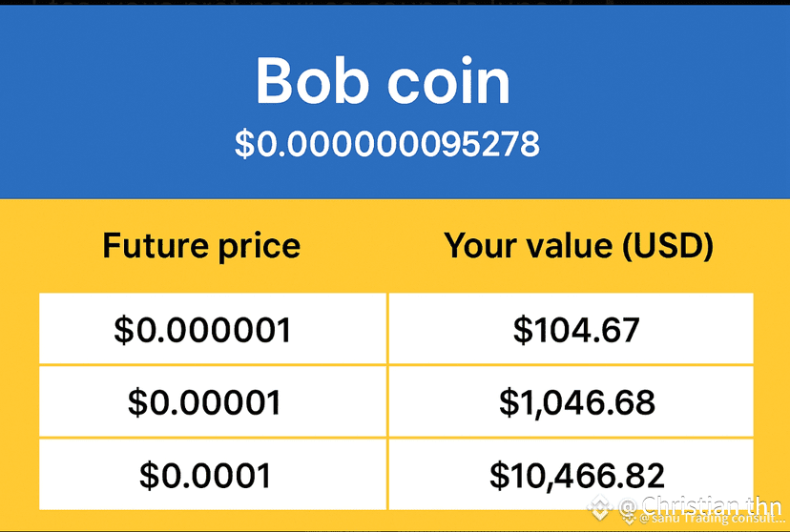Click the word coin in the title

point(448,81)
